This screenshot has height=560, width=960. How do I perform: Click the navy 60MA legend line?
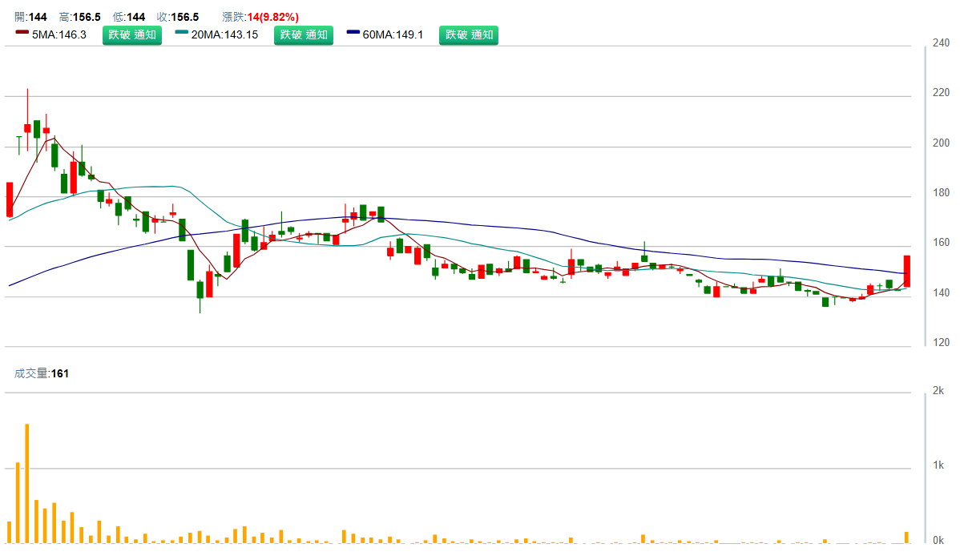tap(353, 32)
